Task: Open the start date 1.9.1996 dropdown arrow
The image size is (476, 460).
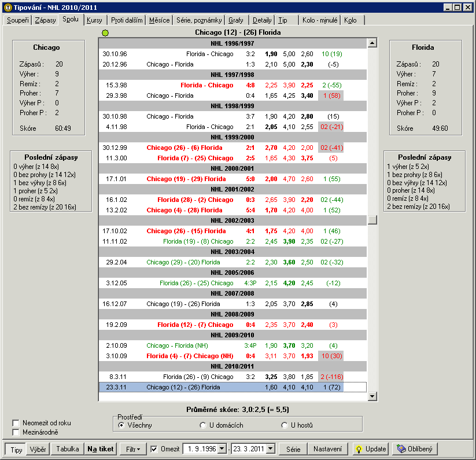Action: pyautogui.click(x=223, y=449)
